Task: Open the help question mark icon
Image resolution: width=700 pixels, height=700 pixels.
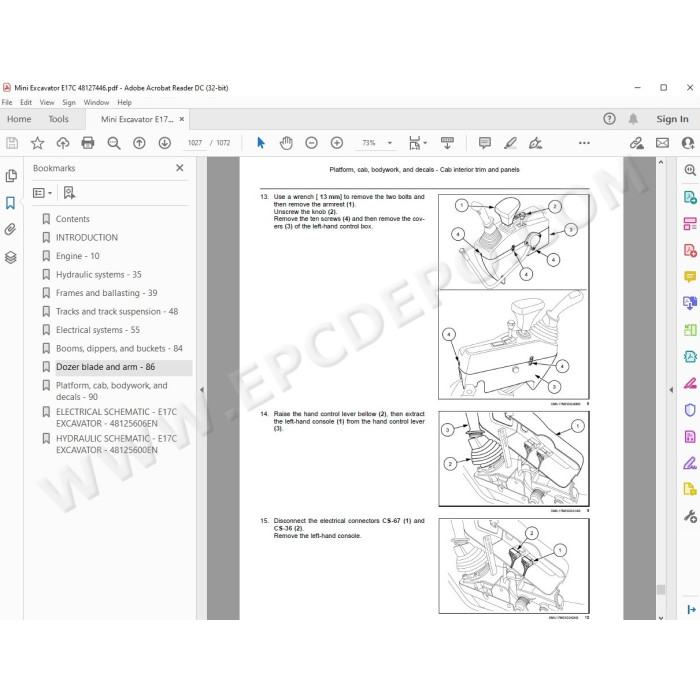Action: (609, 119)
